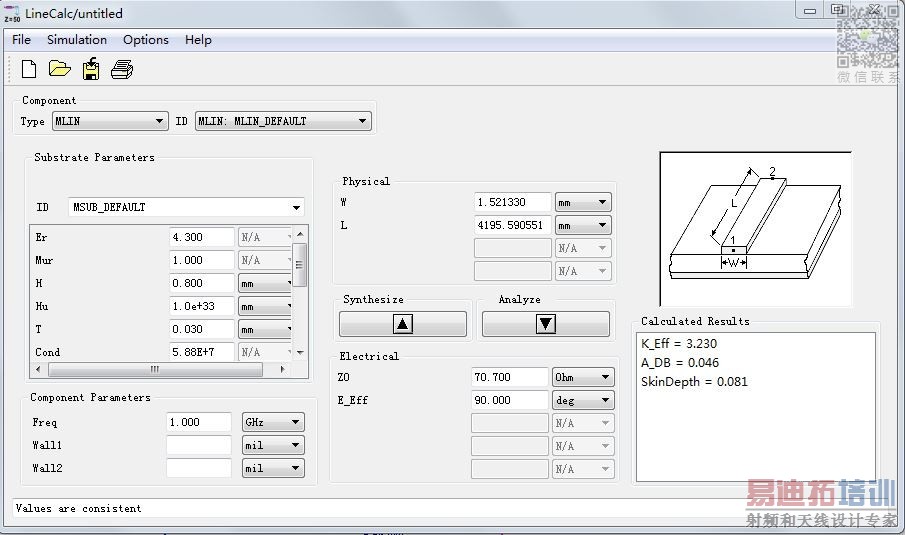Click the Mur value field 1.000
The image size is (905, 535).
point(202,260)
